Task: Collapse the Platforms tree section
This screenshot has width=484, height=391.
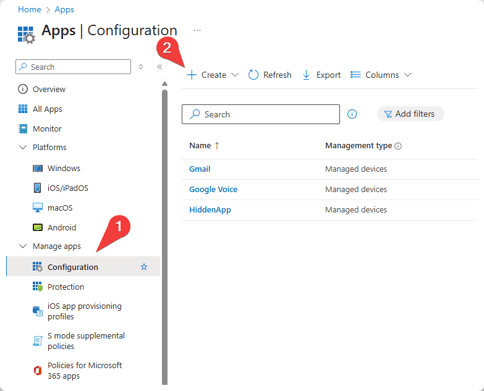Action: pos(23,147)
